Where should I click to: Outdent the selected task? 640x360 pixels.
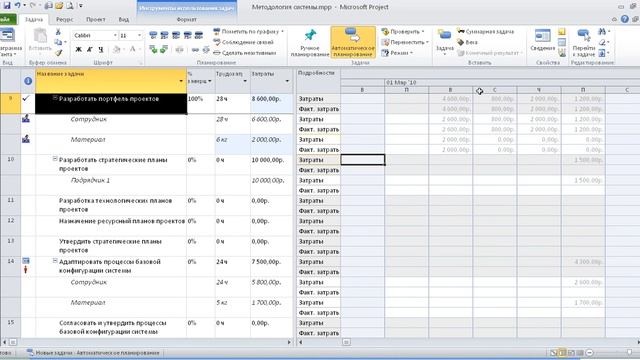click(153, 50)
